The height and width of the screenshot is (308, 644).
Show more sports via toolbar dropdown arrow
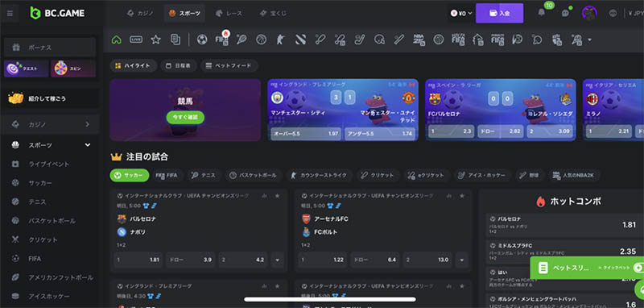590,40
